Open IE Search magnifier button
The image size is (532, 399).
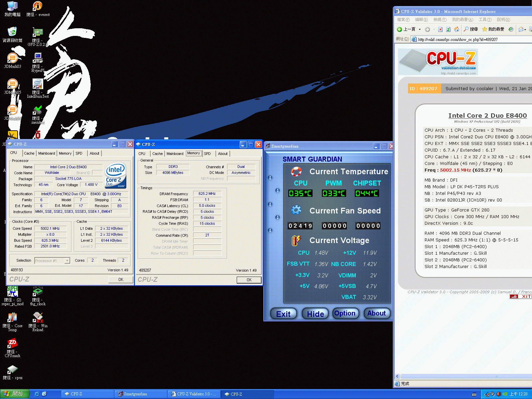pyautogui.click(x=471, y=29)
